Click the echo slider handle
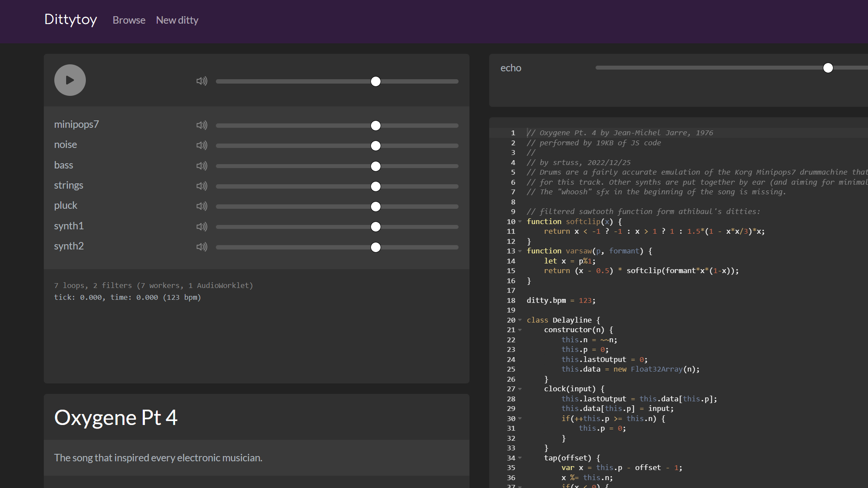Screen dimensions: 868x488 click(x=828, y=68)
